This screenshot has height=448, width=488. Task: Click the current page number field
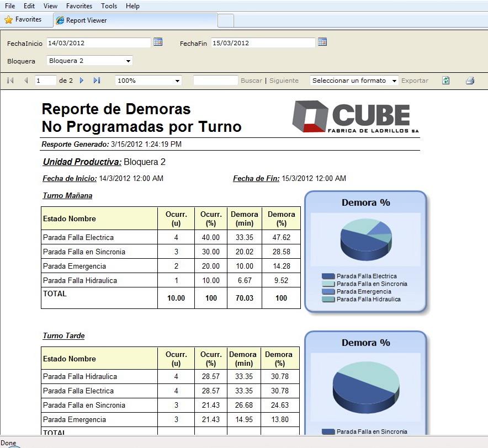[x=45, y=81]
